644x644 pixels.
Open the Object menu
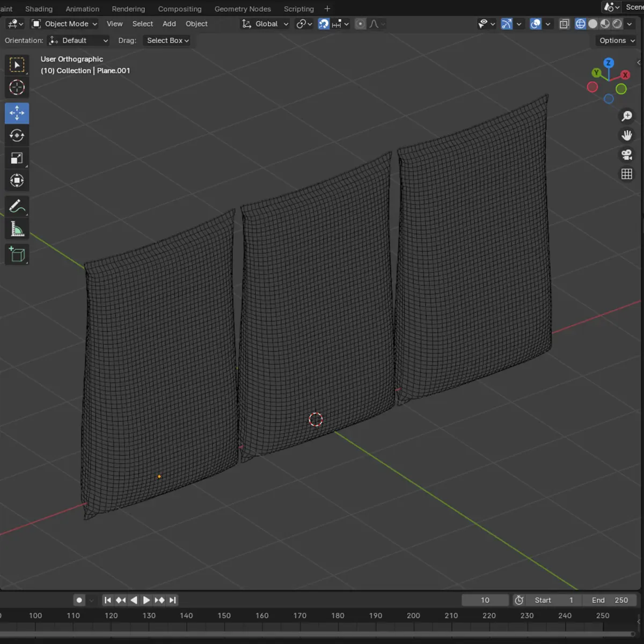[196, 24]
